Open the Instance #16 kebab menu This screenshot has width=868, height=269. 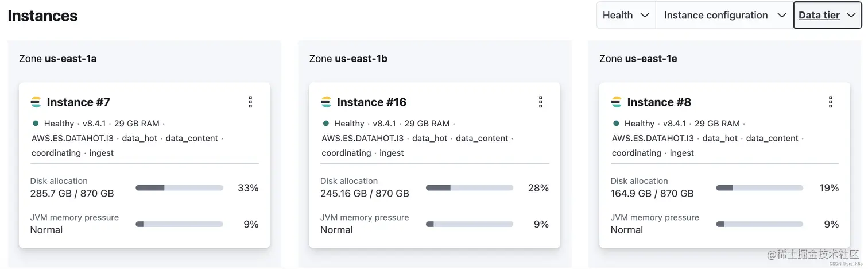(x=540, y=102)
